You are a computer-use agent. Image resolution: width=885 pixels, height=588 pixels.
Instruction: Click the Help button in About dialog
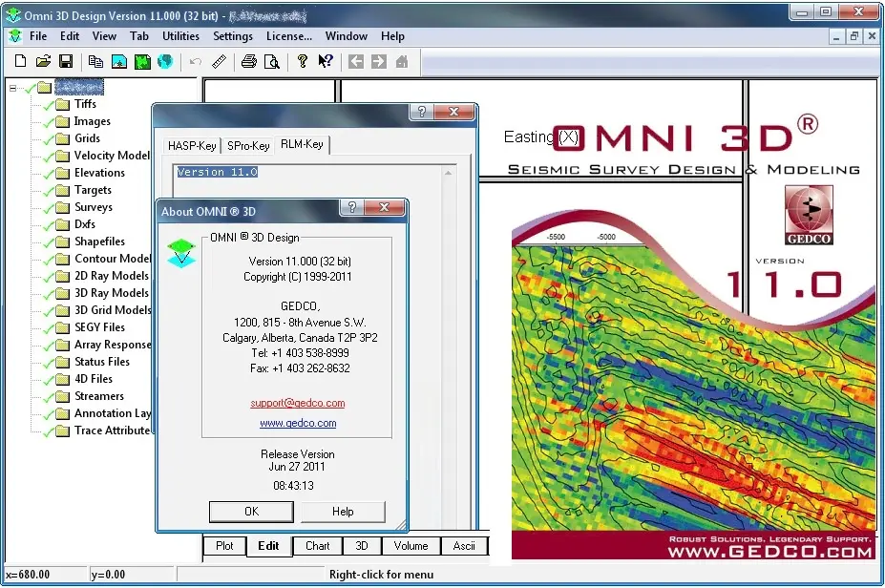(x=343, y=512)
